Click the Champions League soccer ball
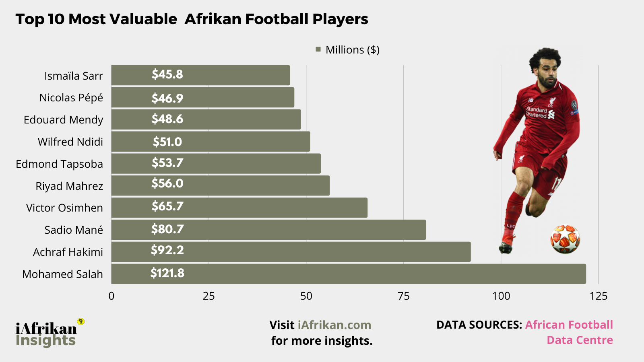 coord(565,239)
